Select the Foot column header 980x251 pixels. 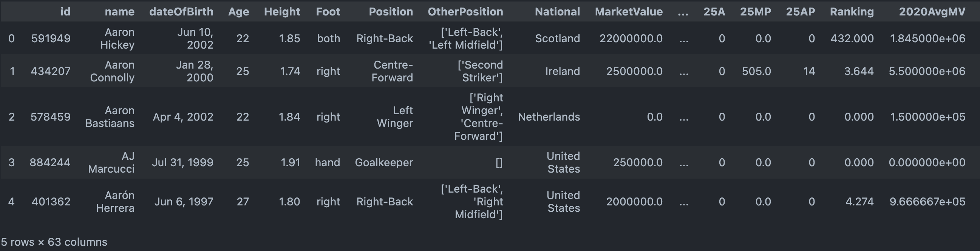pos(328,12)
